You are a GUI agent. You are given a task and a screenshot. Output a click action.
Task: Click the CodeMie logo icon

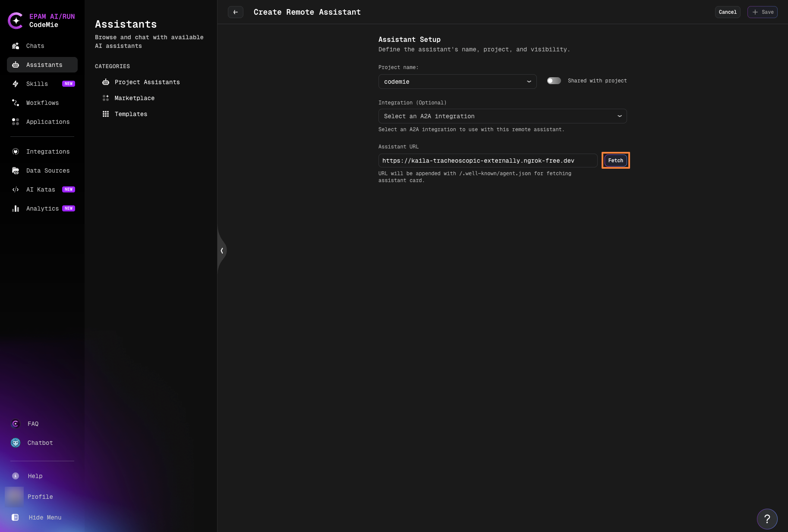point(16,21)
